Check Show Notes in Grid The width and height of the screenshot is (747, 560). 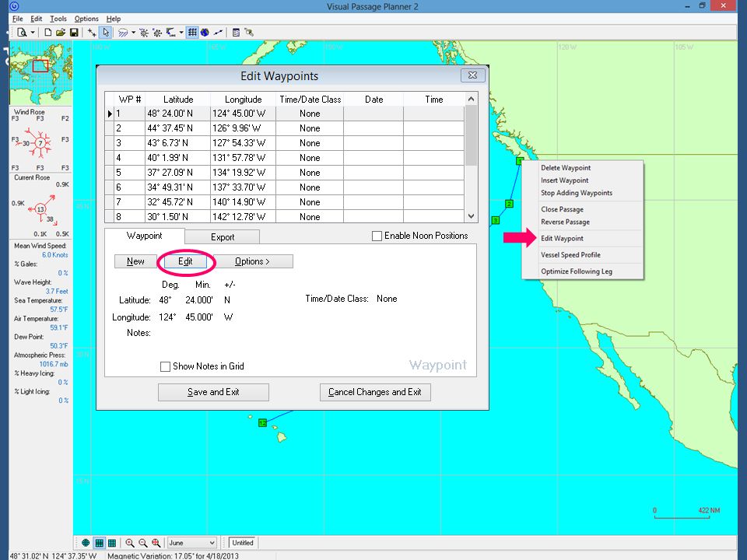pos(165,366)
